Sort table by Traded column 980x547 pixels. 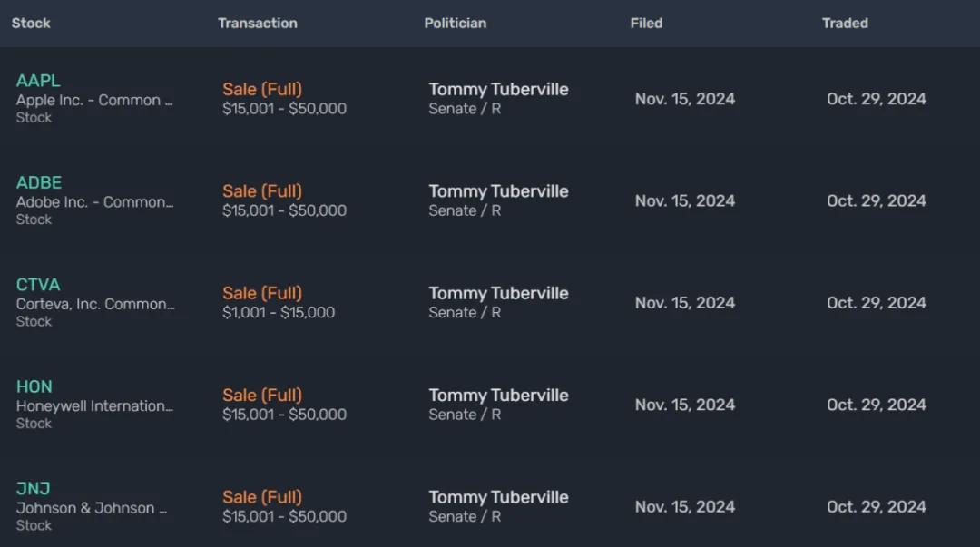(845, 24)
